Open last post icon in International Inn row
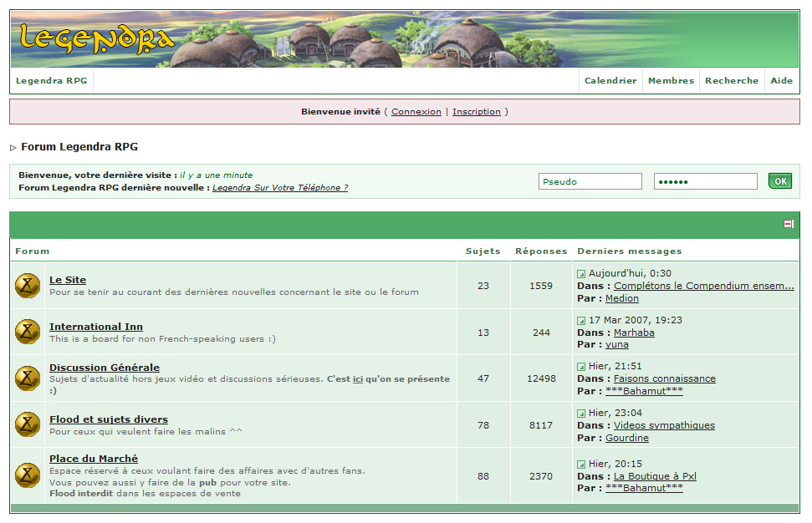 [581, 321]
